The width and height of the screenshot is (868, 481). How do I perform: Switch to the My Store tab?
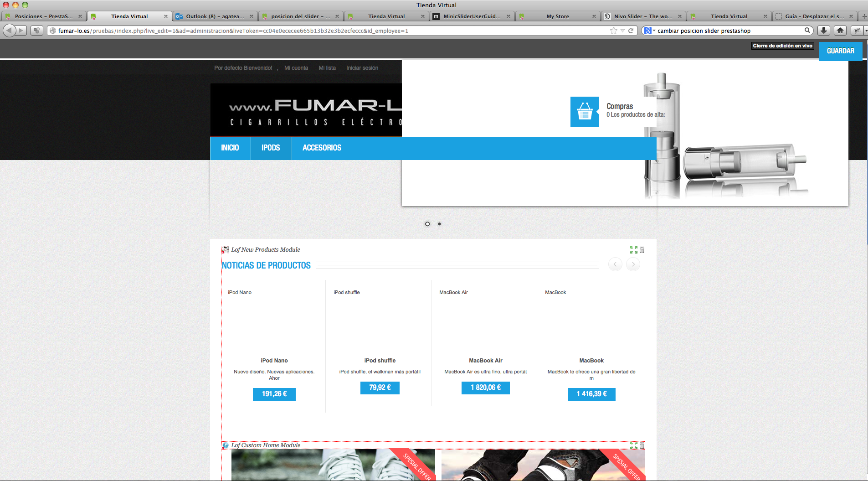tap(557, 16)
